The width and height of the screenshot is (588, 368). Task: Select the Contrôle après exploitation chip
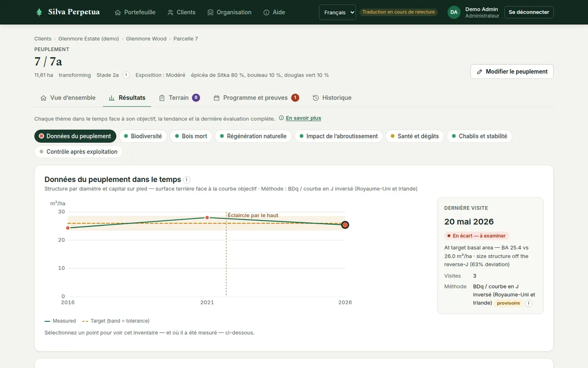tap(78, 152)
